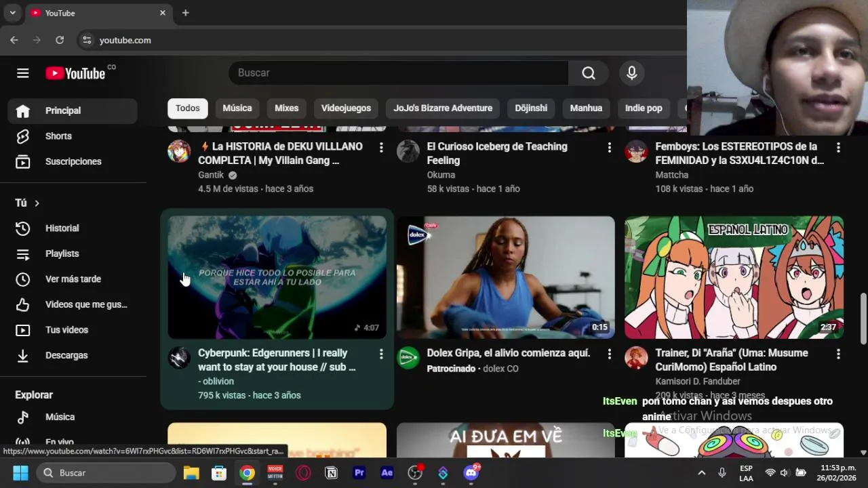The width and height of the screenshot is (868, 488).
Task: Open options menu for Cyberpunk Edgerunners video
Action: pyautogui.click(x=381, y=354)
